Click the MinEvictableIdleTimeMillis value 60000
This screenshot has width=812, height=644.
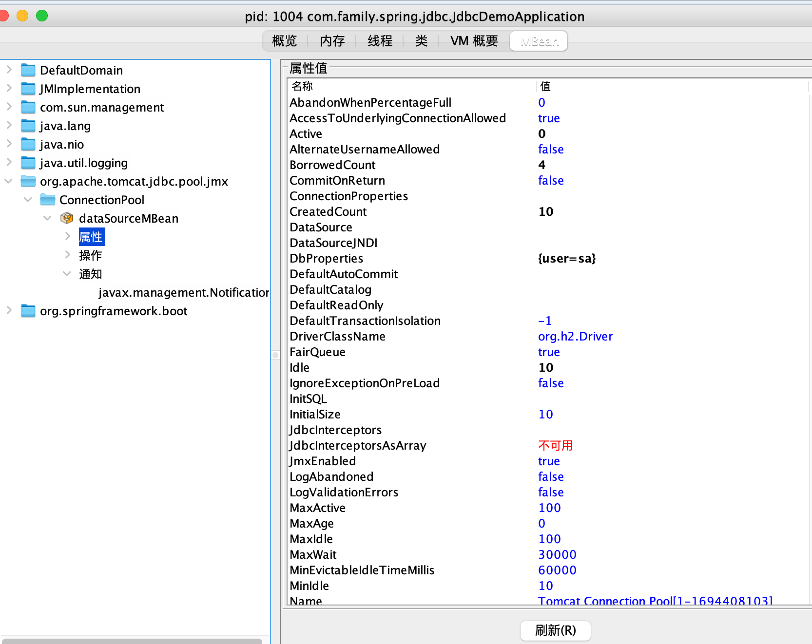click(x=557, y=570)
